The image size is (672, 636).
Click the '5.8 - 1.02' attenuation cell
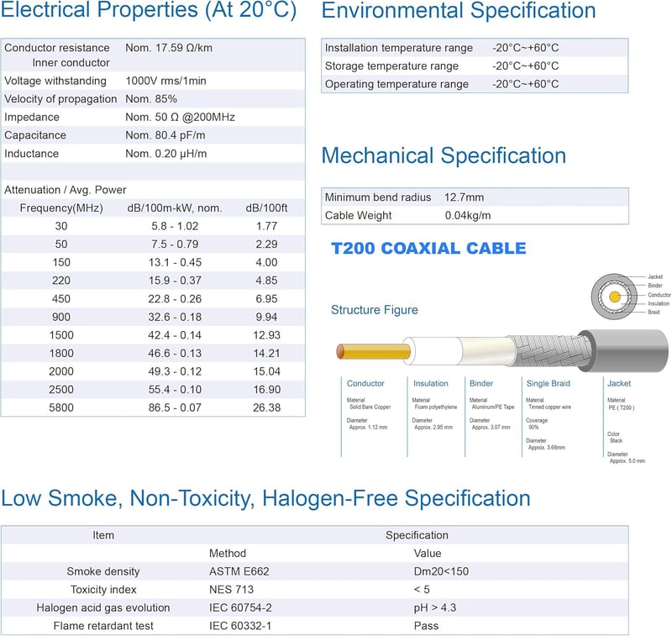(x=175, y=226)
